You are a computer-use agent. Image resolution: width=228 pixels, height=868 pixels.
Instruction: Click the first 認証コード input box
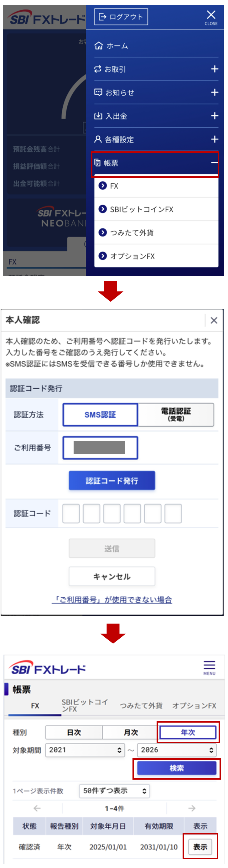tap(71, 513)
